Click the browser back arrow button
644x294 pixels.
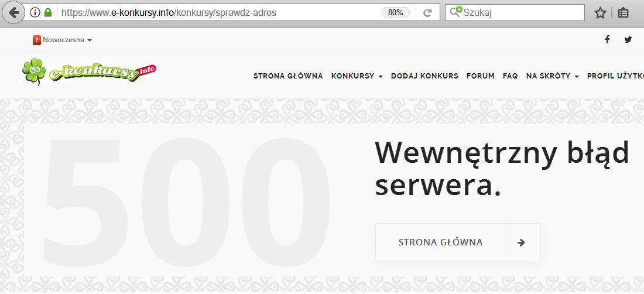pos(12,12)
